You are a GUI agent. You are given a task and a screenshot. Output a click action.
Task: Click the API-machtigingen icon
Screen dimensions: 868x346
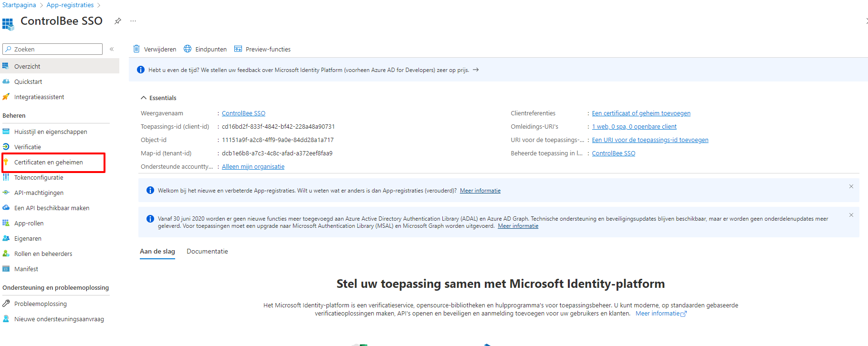pos(6,193)
